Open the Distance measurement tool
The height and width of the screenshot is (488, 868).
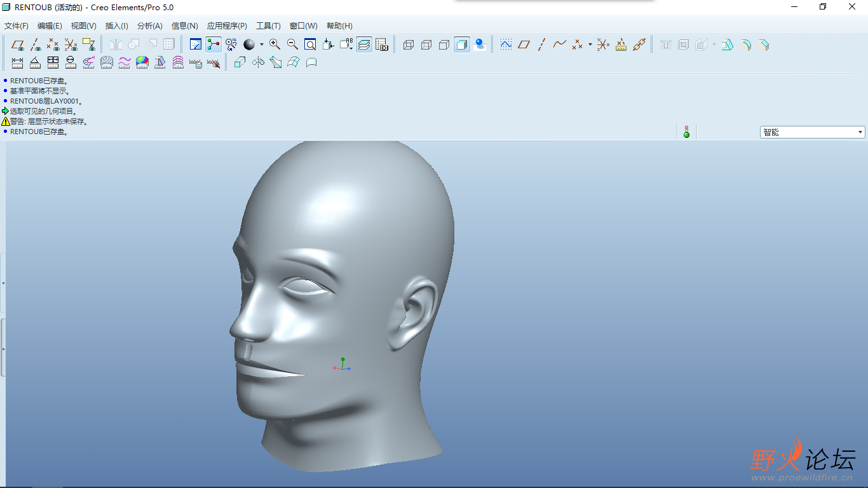click(x=17, y=62)
